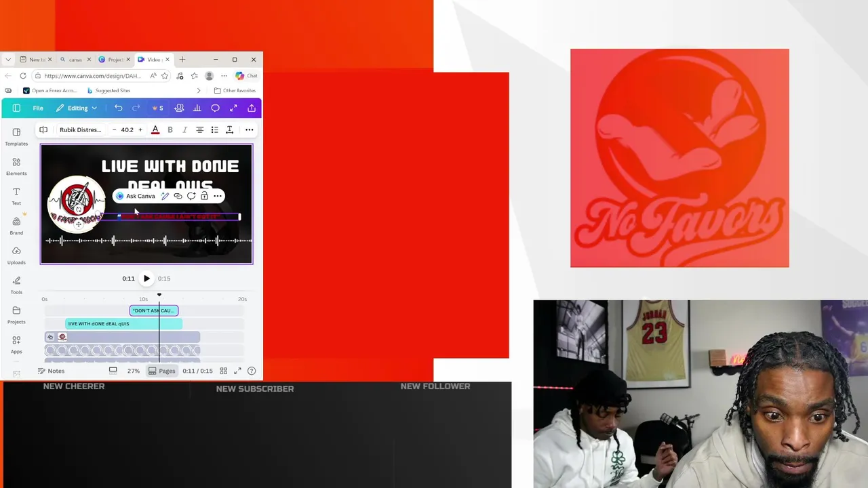Refresh the browser page
This screenshot has width=868, height=488.
pyautogui.click(x=23, y=76)
